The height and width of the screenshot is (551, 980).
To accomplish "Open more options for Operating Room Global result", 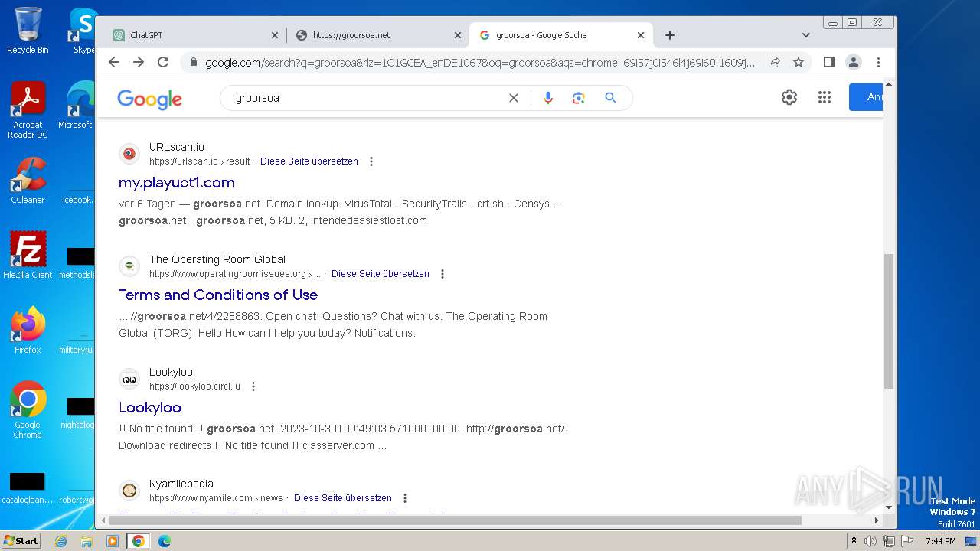I will [442, 274].
